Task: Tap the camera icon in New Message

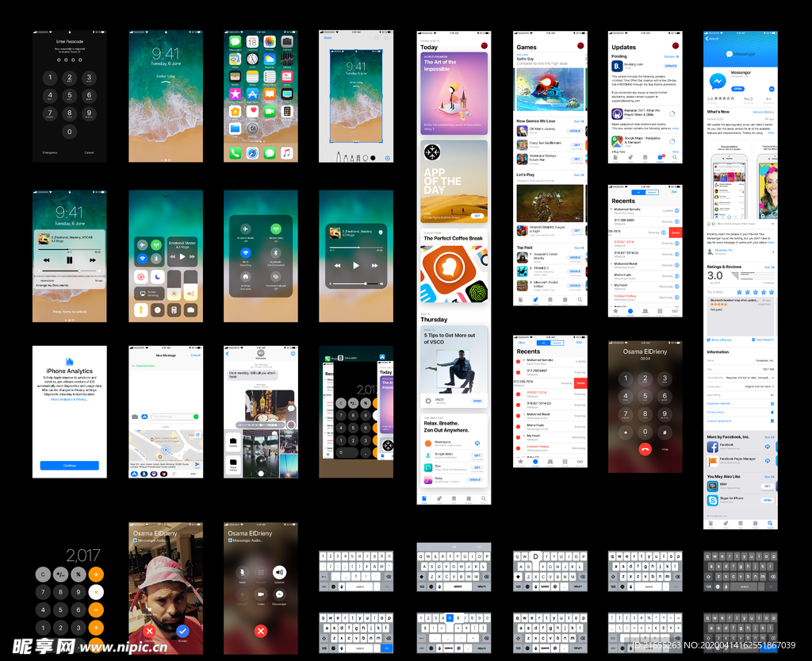Action: pos(135,417)
